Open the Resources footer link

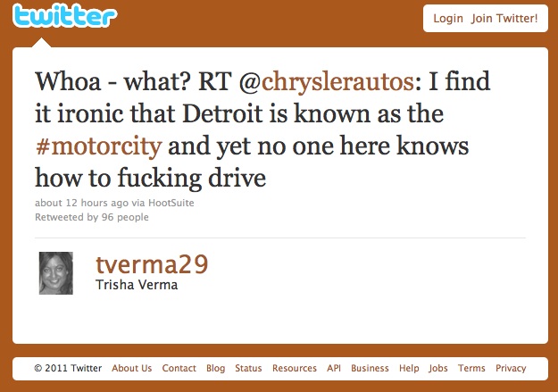pos(295,368)
